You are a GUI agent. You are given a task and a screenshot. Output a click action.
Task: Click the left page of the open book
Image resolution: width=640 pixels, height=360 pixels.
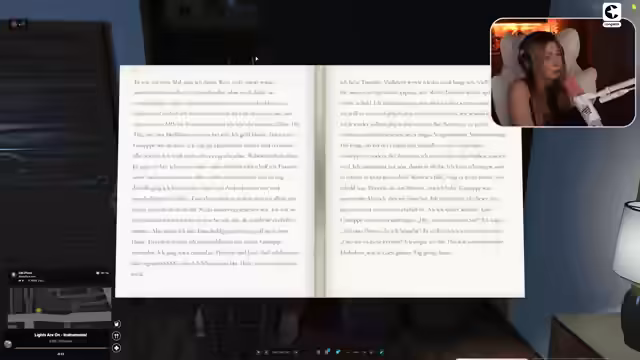pyautogui.click(x=215, y=181)
